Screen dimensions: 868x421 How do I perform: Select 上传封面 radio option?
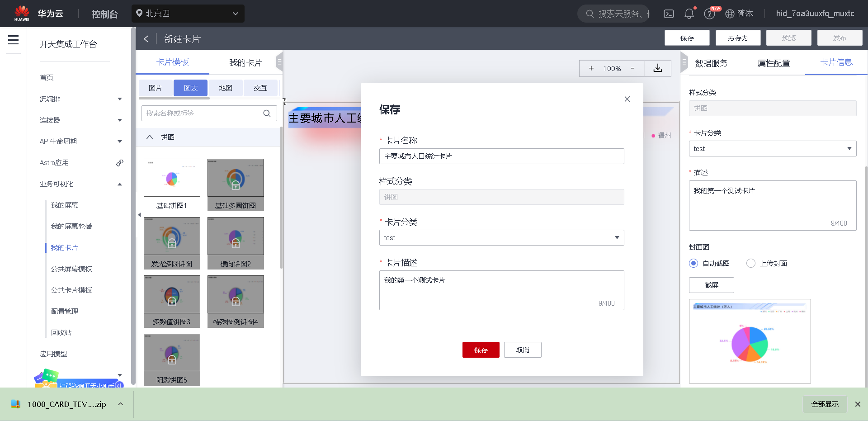tap(751, 263)
